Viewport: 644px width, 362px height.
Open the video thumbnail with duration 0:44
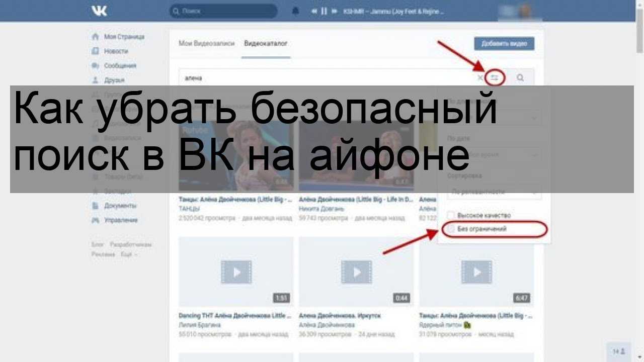click(x=356, y=272)
